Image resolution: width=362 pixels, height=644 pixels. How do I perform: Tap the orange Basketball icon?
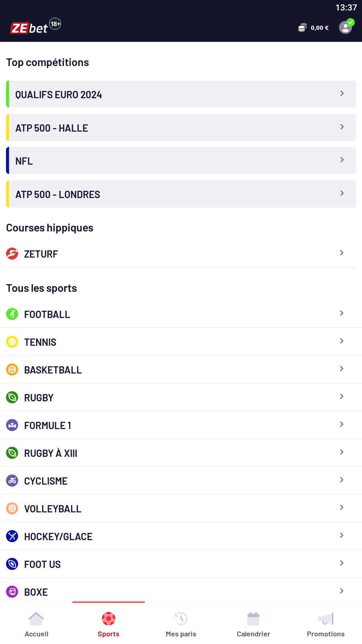[x=12, y=369]
